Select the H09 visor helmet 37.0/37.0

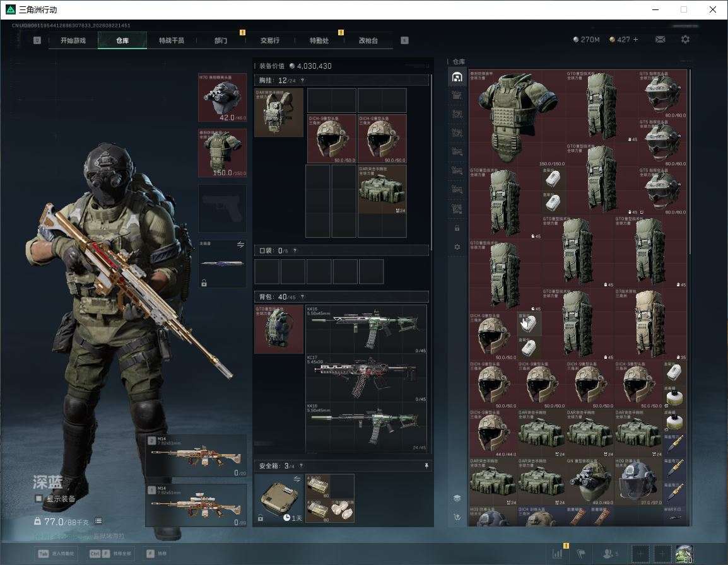pos(638,481)
